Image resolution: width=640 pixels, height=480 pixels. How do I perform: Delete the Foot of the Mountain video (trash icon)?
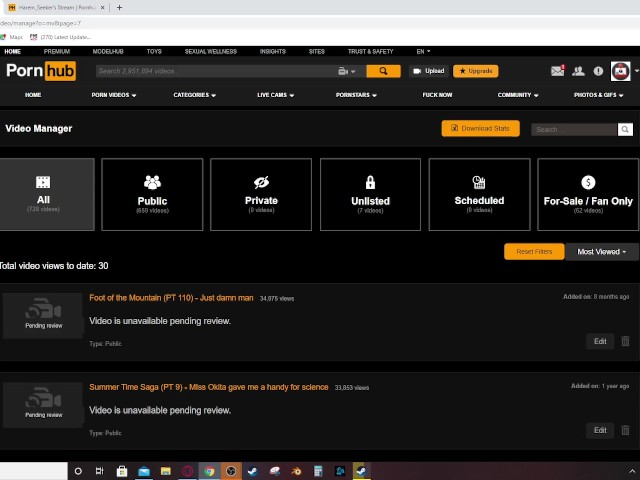point(625,341)
